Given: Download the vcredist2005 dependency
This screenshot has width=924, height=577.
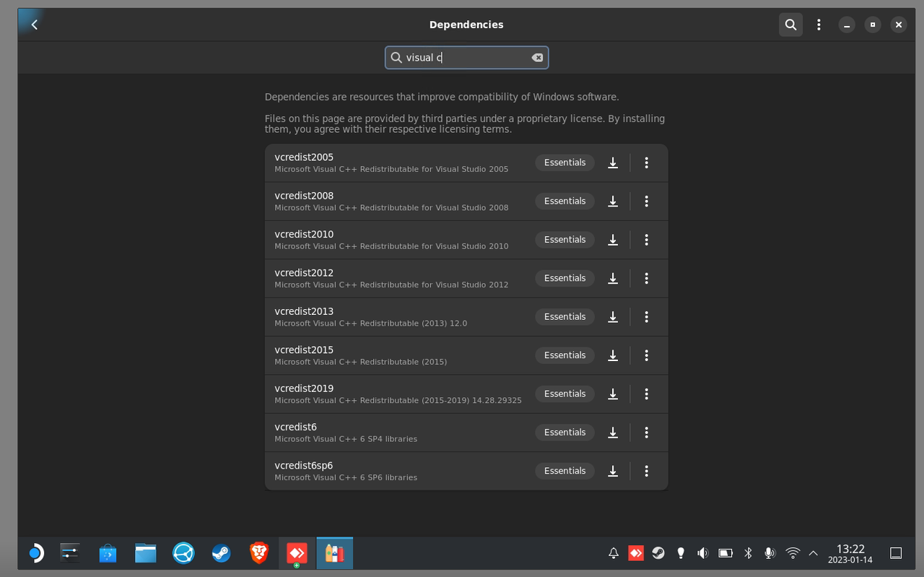Looking at the screenshot, I should (613, 162).
